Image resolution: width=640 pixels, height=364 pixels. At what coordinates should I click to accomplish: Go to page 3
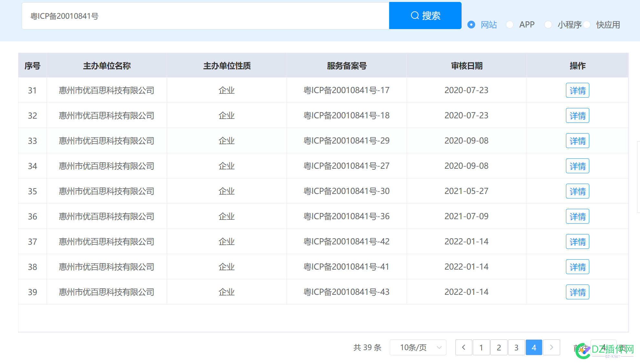coord(516,347)
